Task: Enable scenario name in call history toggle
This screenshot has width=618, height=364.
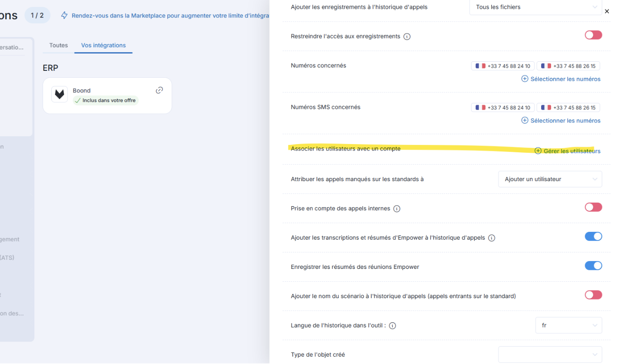Action: (x=593, y=295)
